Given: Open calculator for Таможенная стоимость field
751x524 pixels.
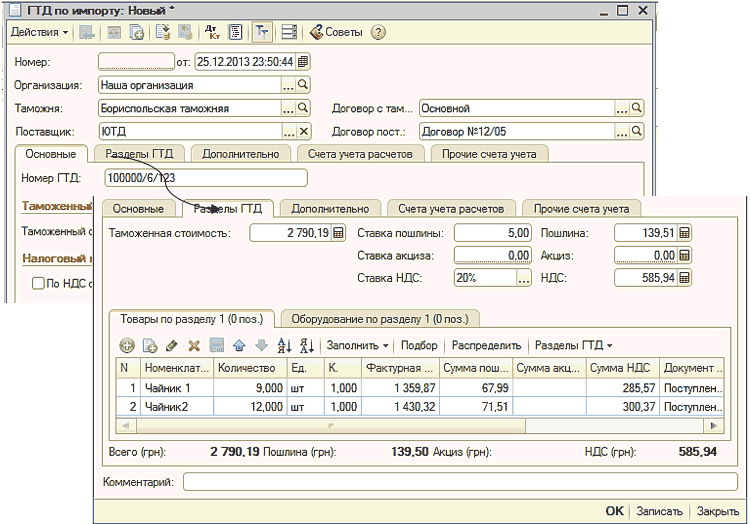Looking at the screenshot, I should [x=338, y=233].
